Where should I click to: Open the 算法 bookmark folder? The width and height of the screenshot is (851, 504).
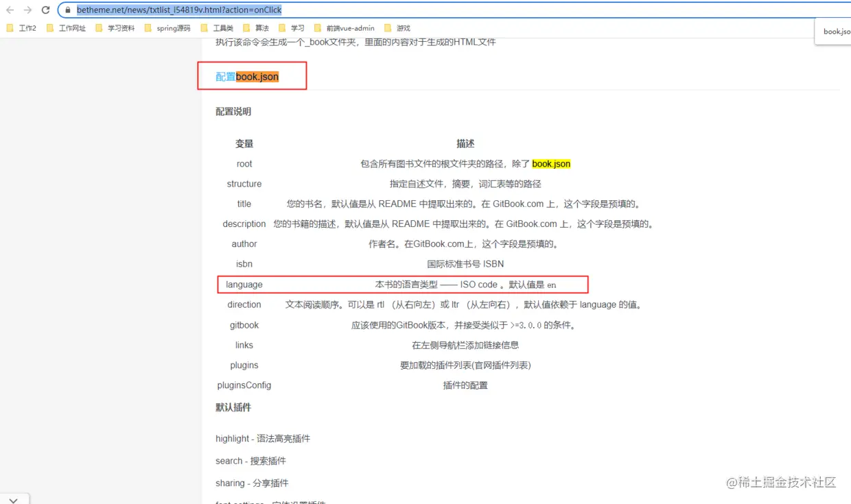(256, 28)
